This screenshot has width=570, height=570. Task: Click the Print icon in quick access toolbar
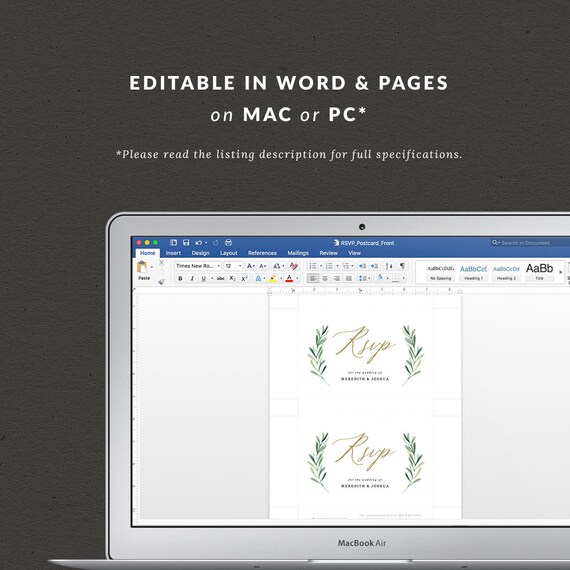[x=228, y=242]
